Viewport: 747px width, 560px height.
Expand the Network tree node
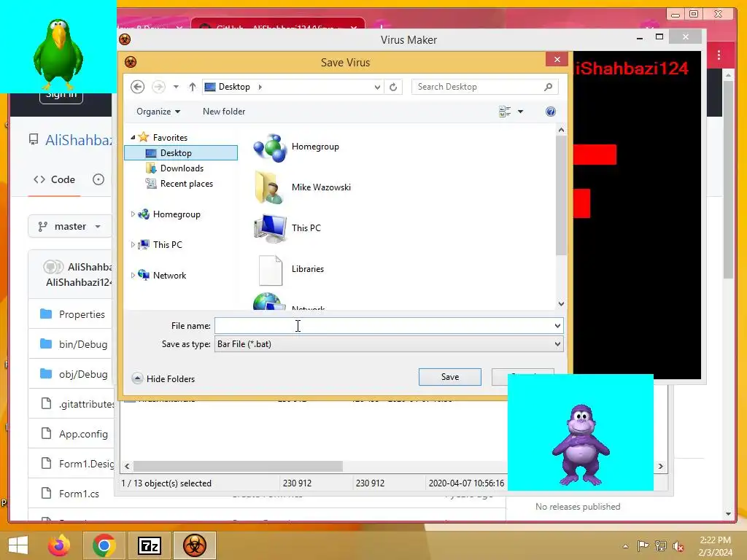click(133, 275)
